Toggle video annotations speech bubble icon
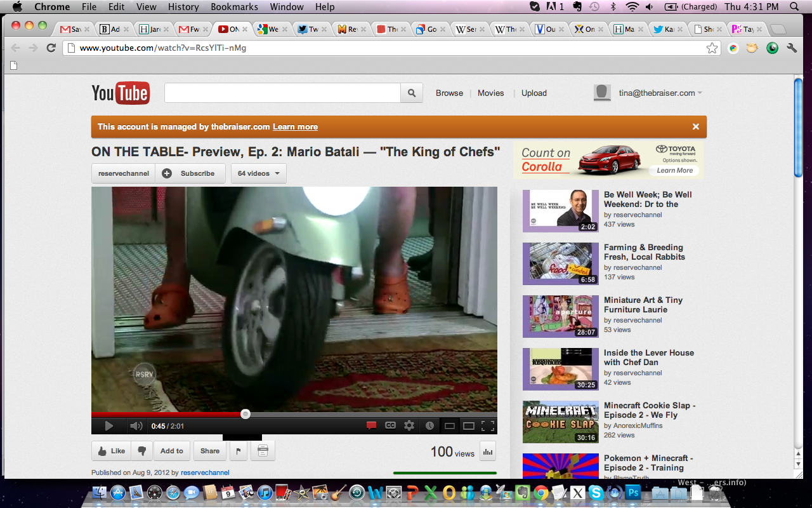The width and height of the screenshot is (812, 508). 372,426
